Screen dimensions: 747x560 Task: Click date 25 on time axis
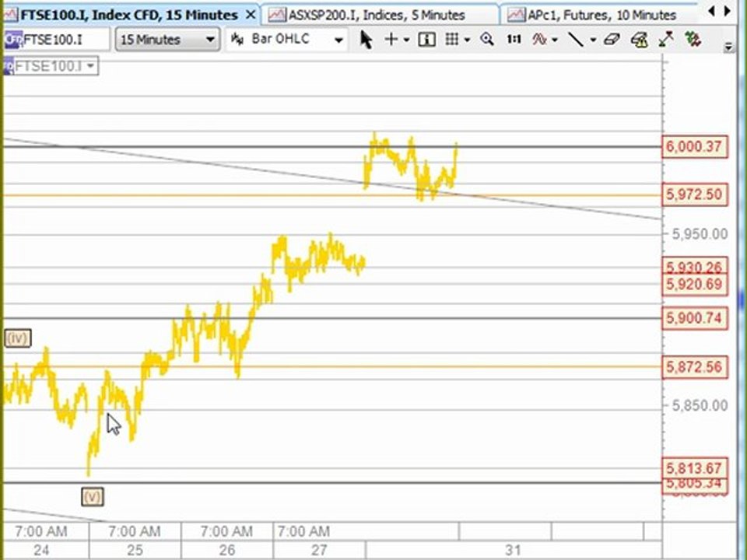point(135,551)
